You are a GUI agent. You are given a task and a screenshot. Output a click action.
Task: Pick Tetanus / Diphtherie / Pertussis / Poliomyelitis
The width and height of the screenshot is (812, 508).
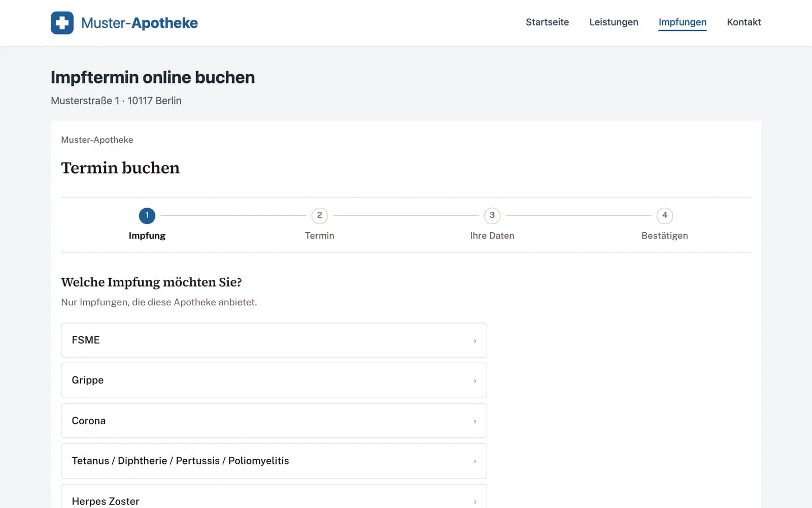click(x=274, y=461)
